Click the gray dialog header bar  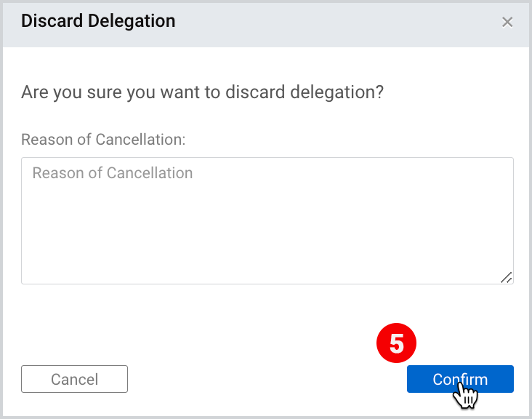(266, 25)
